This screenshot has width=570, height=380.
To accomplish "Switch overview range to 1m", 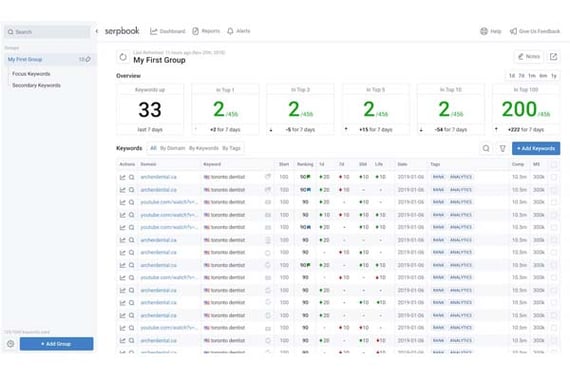I will click(x=532, y=76).
